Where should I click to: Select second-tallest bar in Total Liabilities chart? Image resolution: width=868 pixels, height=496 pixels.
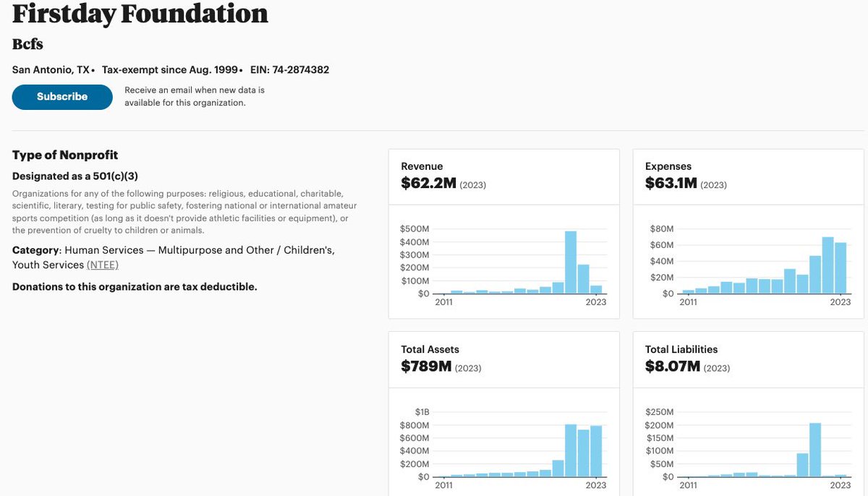click(802, 465)
